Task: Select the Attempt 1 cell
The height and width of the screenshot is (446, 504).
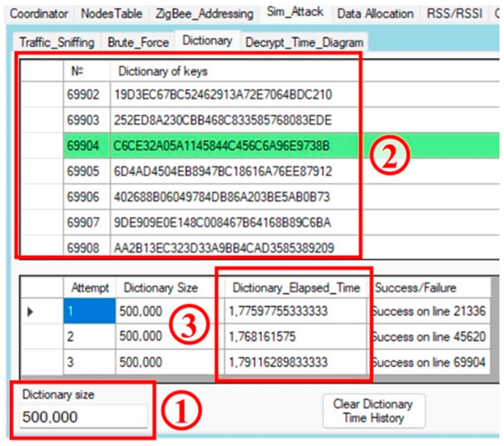Action: 89,311
